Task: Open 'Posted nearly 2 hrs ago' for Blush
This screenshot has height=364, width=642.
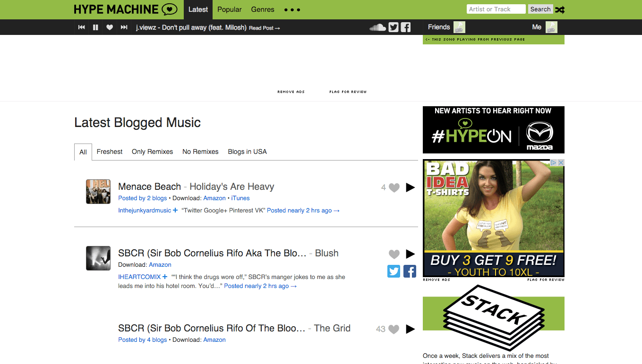Action: [260, 286]
